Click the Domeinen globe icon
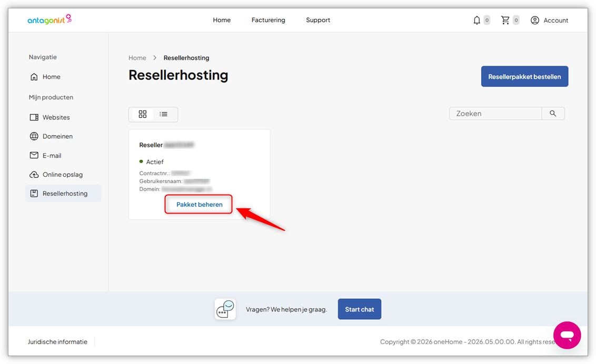 [34, 136]
